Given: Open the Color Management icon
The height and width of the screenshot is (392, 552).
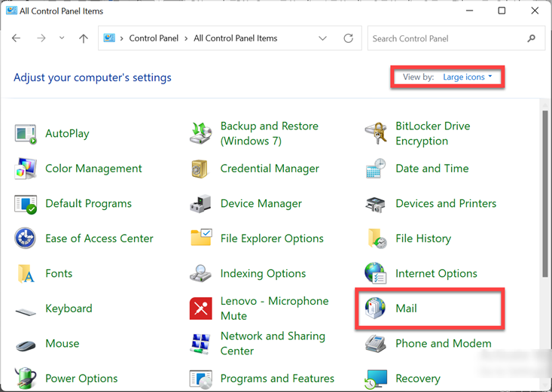Looking at the screenshot, I should [26, 169].
